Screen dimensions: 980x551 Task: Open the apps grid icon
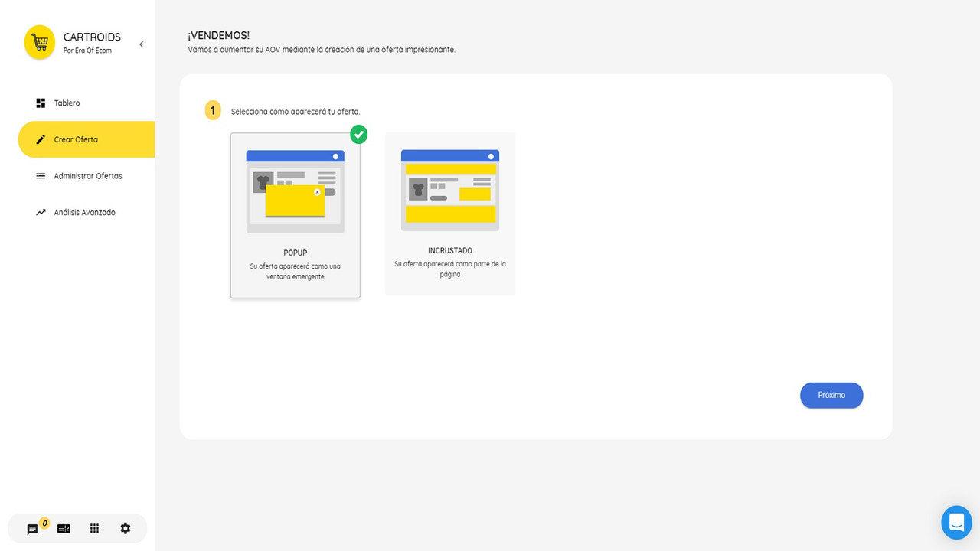pos(95,529)
